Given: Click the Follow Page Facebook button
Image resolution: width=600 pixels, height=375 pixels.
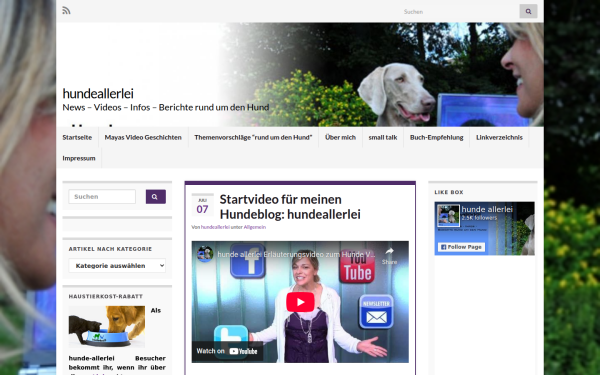Looking at the screenshot, I should click(x=461, y=247).
